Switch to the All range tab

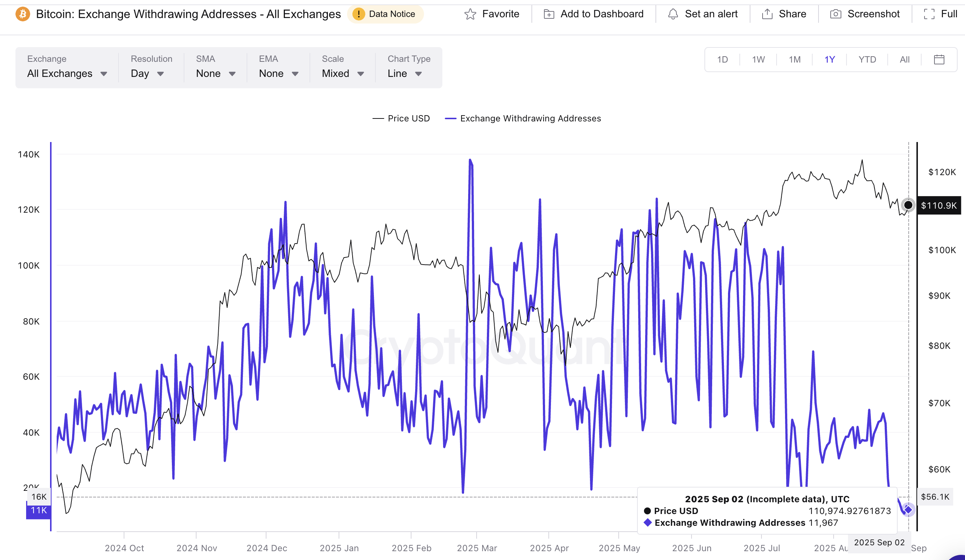click(905, 59)
